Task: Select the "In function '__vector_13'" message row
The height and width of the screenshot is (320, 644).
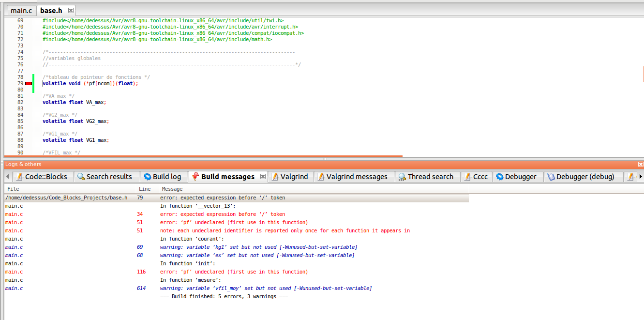Action: click(x=237, y=206)
